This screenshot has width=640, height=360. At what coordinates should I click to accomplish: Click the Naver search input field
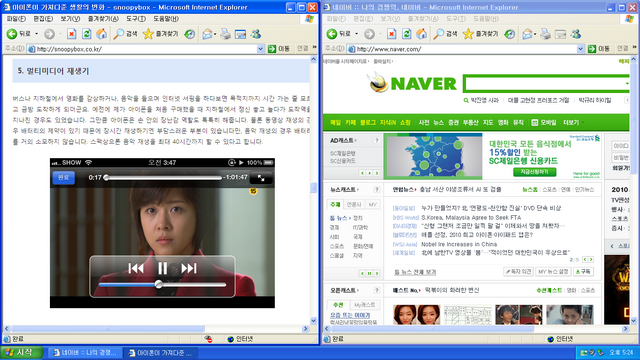(544, 84)
